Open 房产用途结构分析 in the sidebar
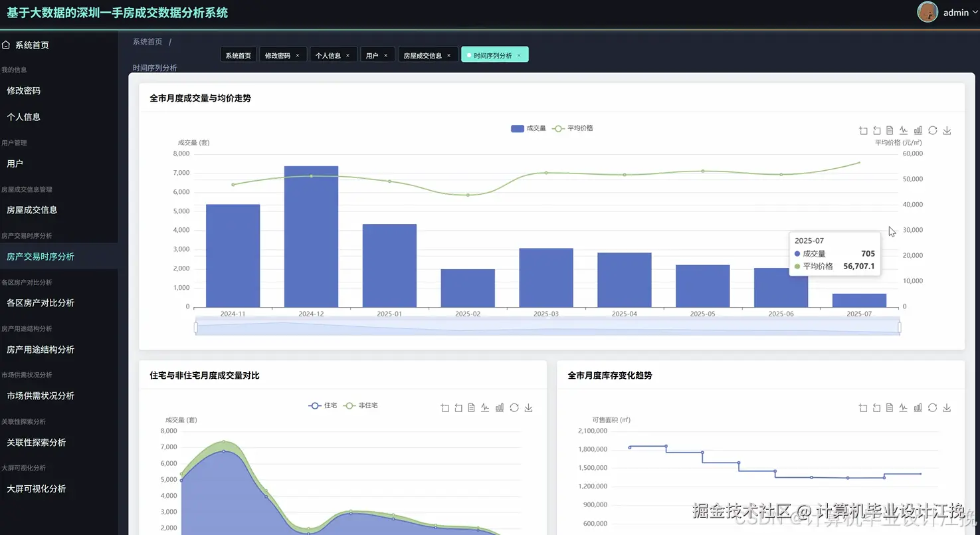Viewport: 980px width, 535px height. point(59,350)
